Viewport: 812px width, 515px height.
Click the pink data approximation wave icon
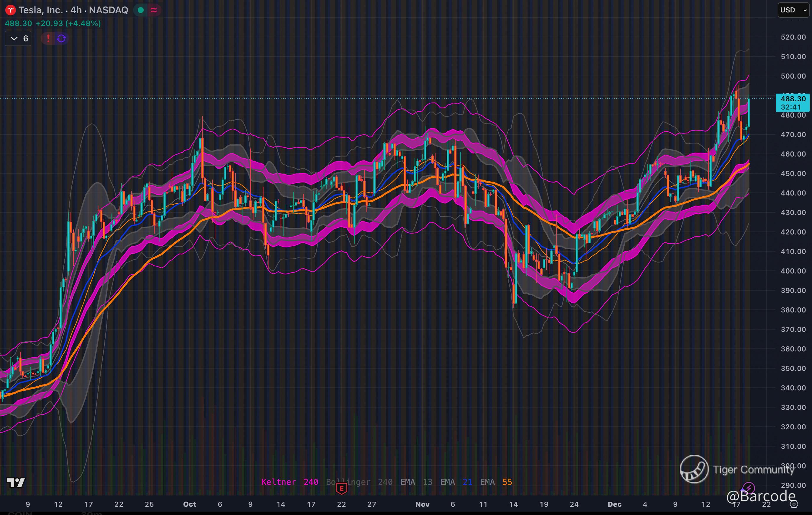tap(154, 10)
